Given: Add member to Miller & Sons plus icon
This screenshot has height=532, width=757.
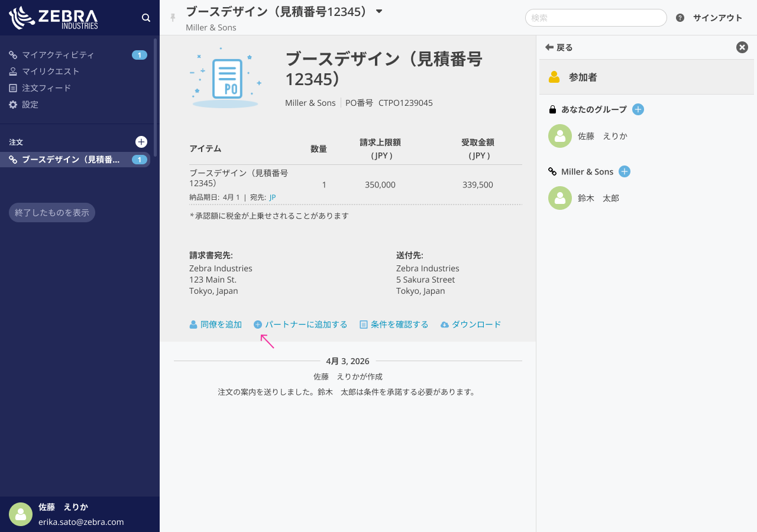Looking at the screenshot, I should (x=625, y=171).
